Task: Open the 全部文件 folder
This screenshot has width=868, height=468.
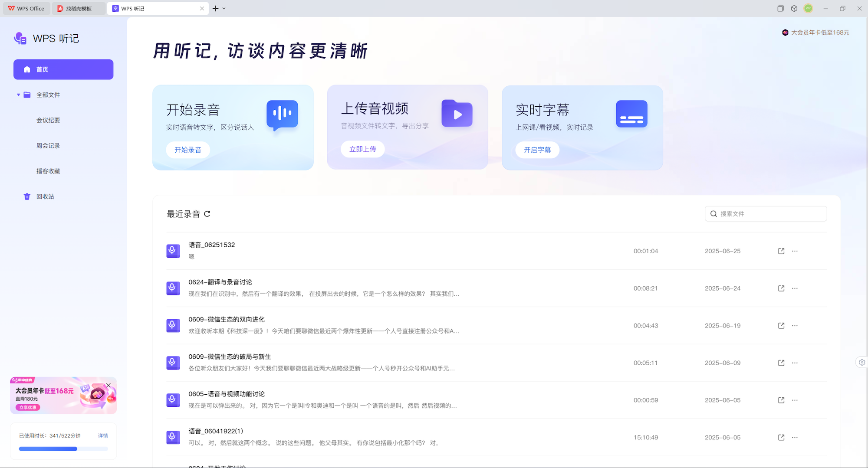Action: click(x=48, y=95)
